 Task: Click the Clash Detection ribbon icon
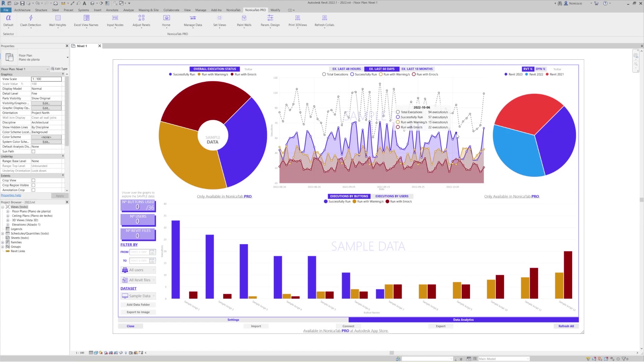tap(31, 18)
